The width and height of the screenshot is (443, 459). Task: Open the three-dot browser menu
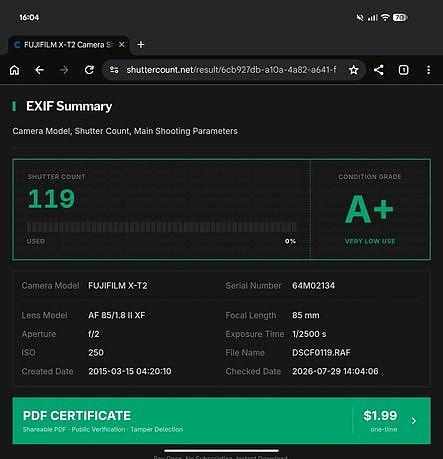pyautogui.click(x=428, y=70)
